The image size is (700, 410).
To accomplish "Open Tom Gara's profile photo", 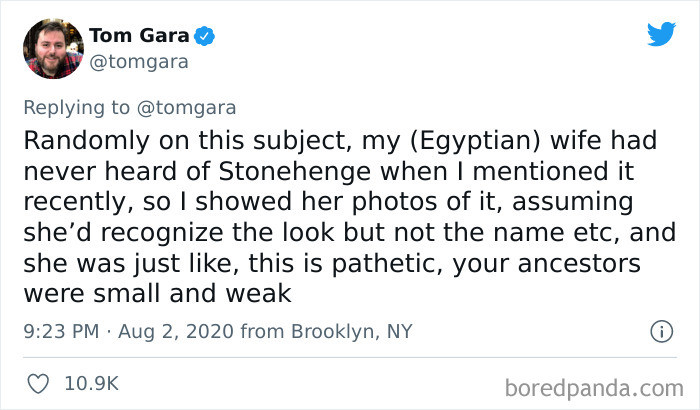I will (x=52, y=48).
